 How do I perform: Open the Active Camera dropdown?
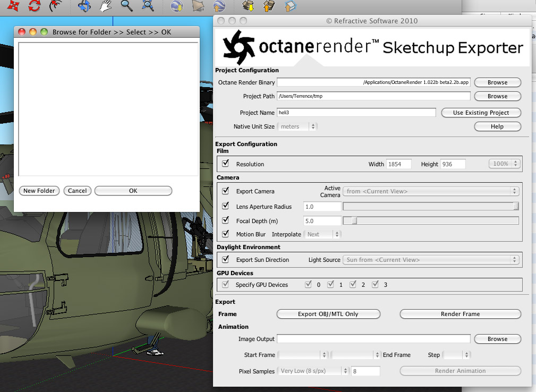[x=431, y=191]
